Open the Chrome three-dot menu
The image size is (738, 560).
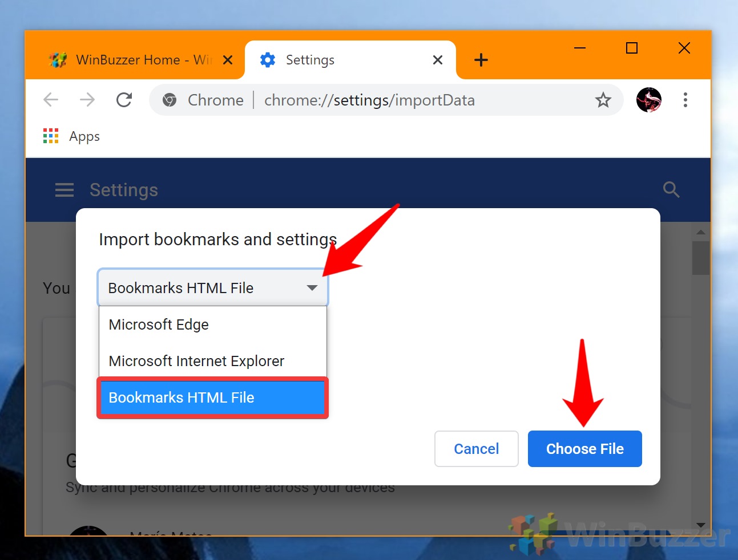tap(685, 100)
